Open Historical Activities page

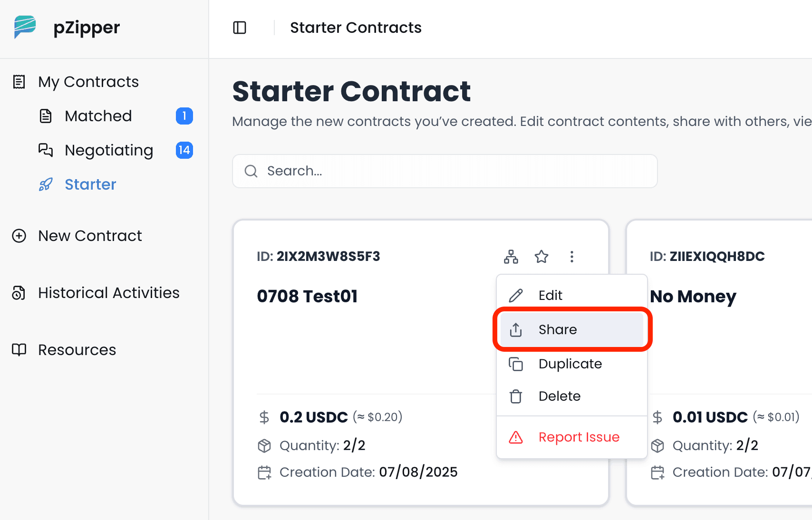point(109,293)
